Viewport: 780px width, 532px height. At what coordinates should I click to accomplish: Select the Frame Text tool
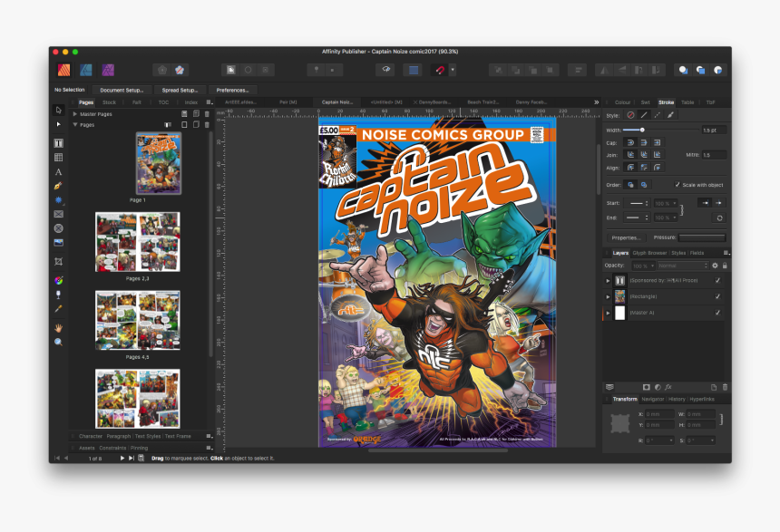tap(58, 143)
